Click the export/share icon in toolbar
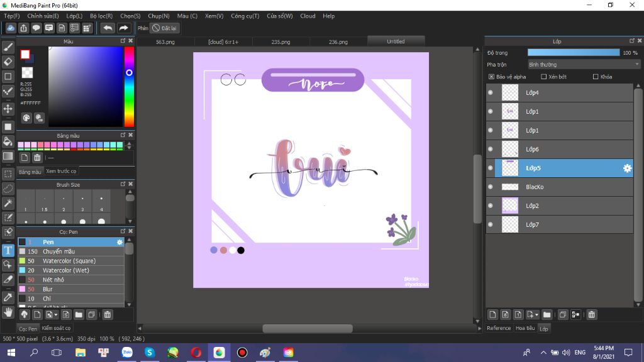The width and height of the screenshot is (644, 362). [x=23, y=28]
